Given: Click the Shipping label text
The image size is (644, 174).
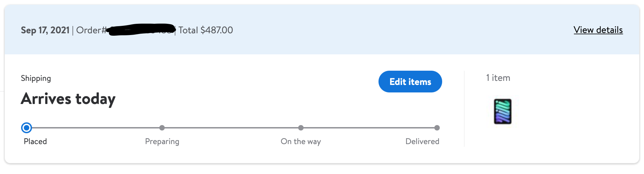Looking at the screenshot, I should point(36,79).
